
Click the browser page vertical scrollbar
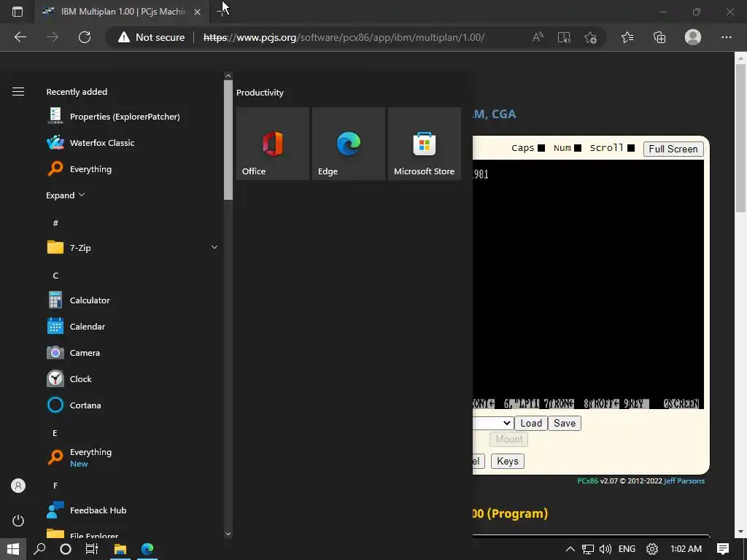740,138
